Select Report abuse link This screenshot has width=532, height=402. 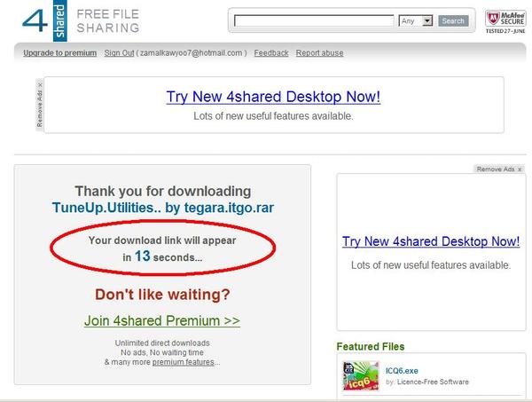[319, 53]
